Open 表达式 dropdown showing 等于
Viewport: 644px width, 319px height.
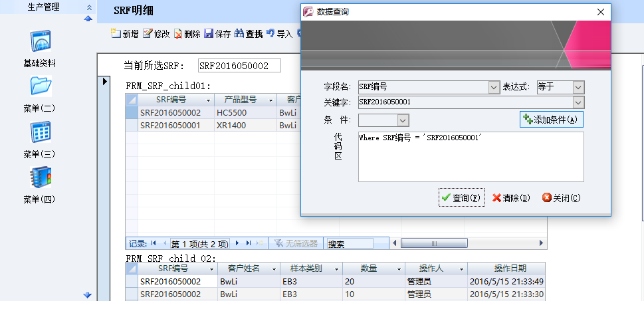click(578, 87)
